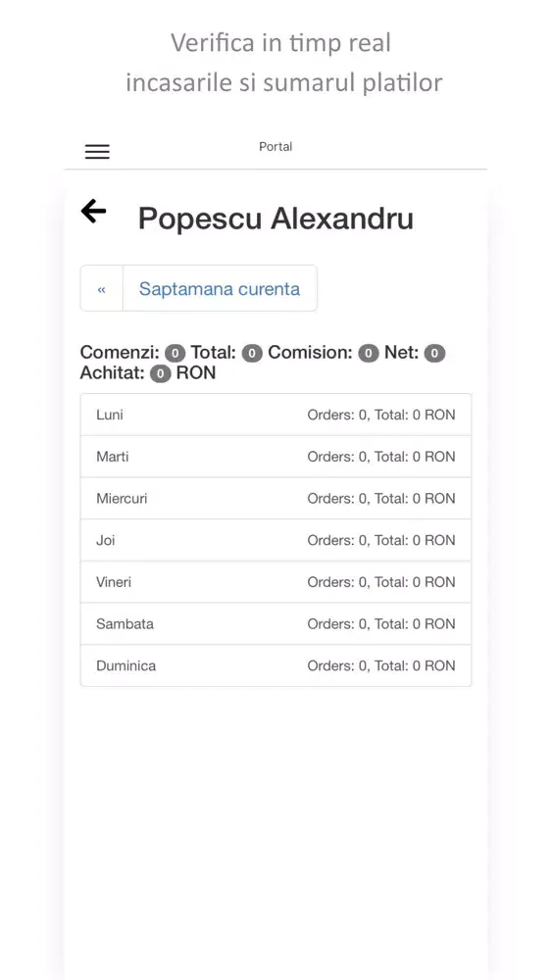The image size is (552, 980).
Task: Open the Sambata row
Action: pyautogui.click(x=276, y=624)
